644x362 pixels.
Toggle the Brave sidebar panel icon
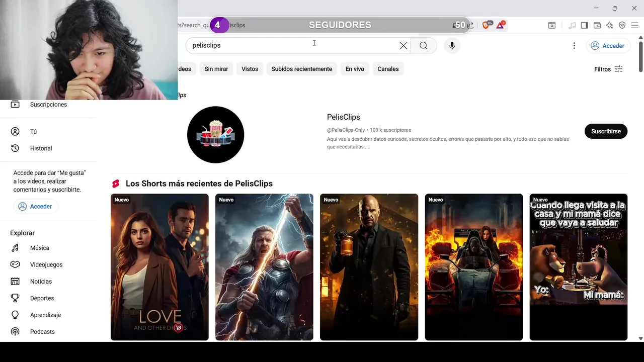[585, 25]
